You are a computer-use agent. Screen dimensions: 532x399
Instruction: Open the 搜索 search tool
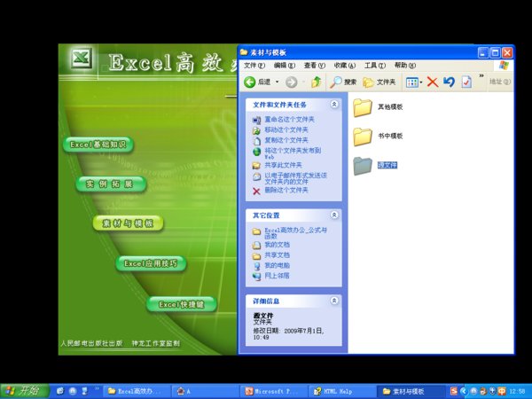click(343, 82)
